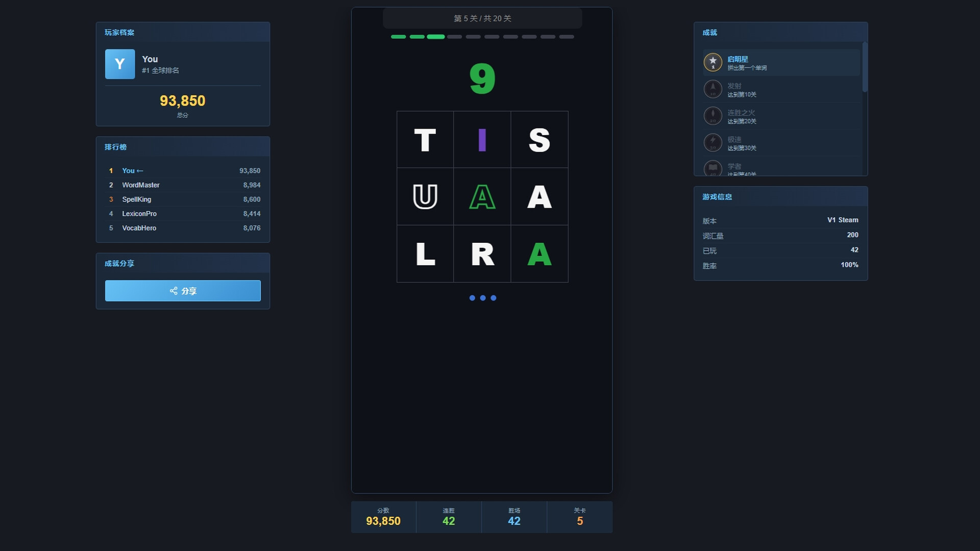The height and width of the screenshot is (551, 980).
Task: Click the book icon of 学者 achievement
Action: (713, 168)
